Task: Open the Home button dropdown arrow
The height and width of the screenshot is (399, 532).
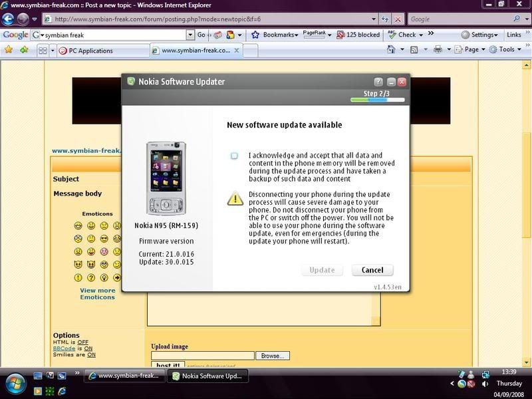Action: (402, 50)
